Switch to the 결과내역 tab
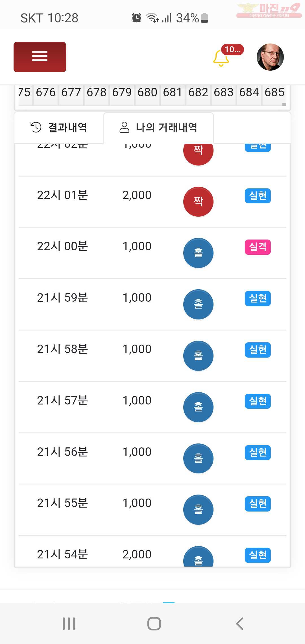This screenshot has height=644, width=305. click(x=59, y=127)
